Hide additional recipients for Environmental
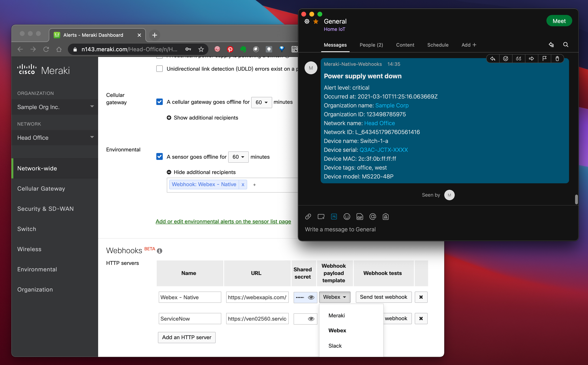Image resolution: width=588 pixels, height=365 pixels. tap(201, 172)
